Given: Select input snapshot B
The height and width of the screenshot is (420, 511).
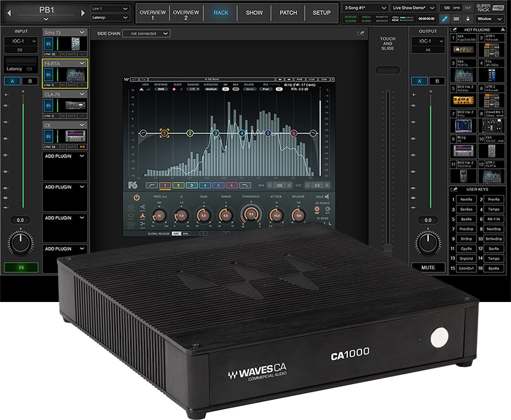Looking at the screenshot, I should (x=30, y=81).
